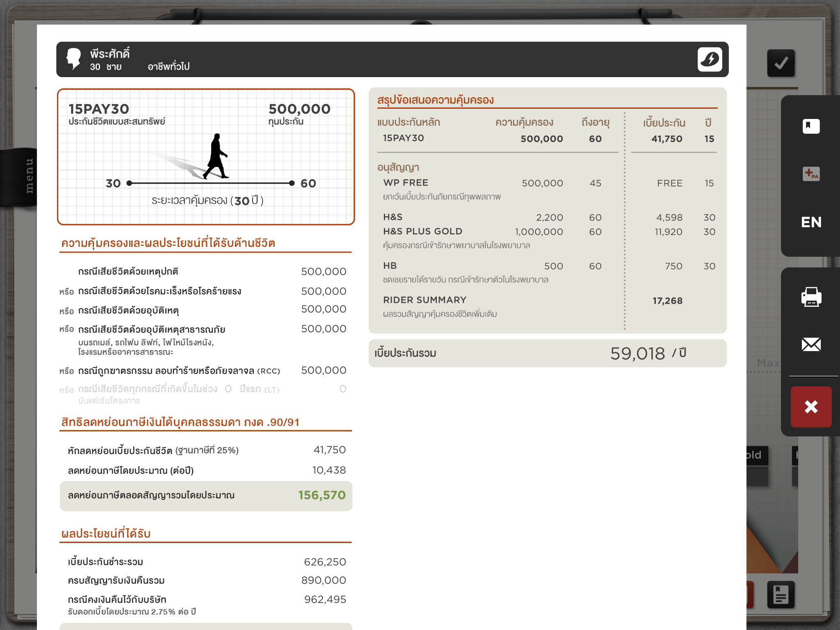Tap H&S PLUS GOLD premium 11,920
Image resolution: width=840 pixels, height=630 pixels.
pos(669,232)
